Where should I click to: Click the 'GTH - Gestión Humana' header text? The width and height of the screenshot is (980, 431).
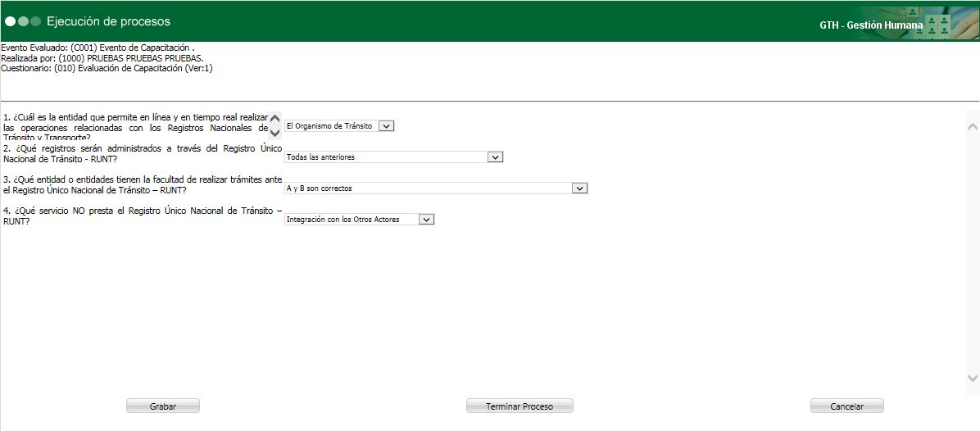(x=871, y=25)
